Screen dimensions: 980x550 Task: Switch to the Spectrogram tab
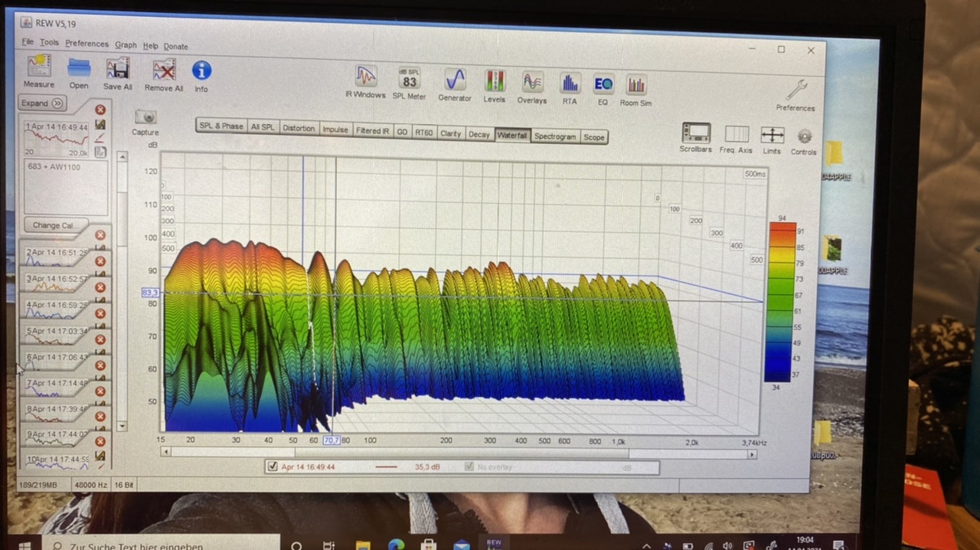point(555,136)
